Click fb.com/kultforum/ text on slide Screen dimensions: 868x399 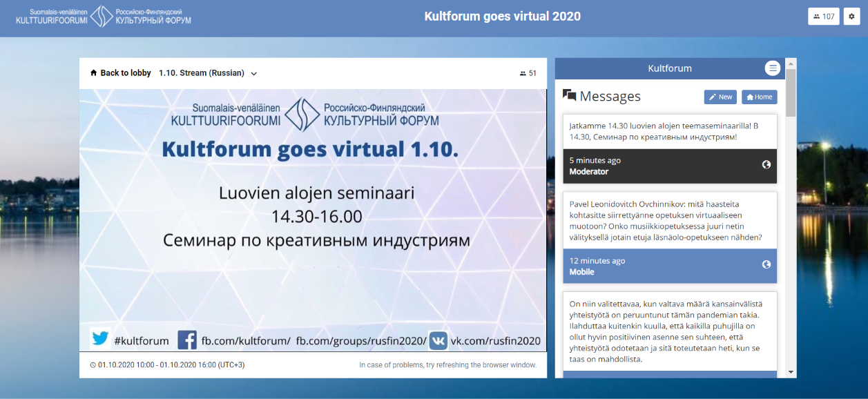(246, 340)
